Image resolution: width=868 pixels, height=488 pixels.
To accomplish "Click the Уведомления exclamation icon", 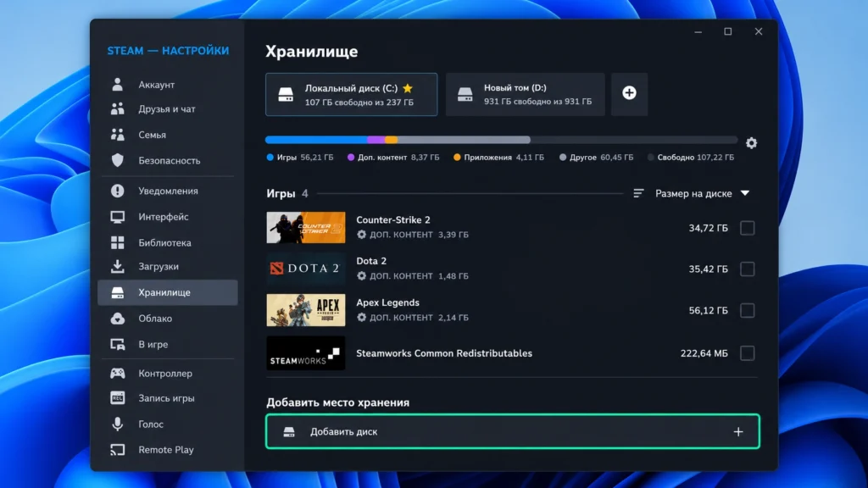I will pyautogui.click(x=117, y=191).
